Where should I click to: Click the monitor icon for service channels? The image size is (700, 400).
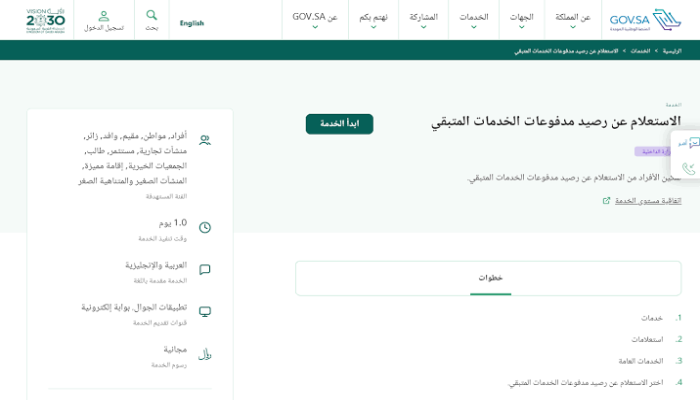pos(205,312)
